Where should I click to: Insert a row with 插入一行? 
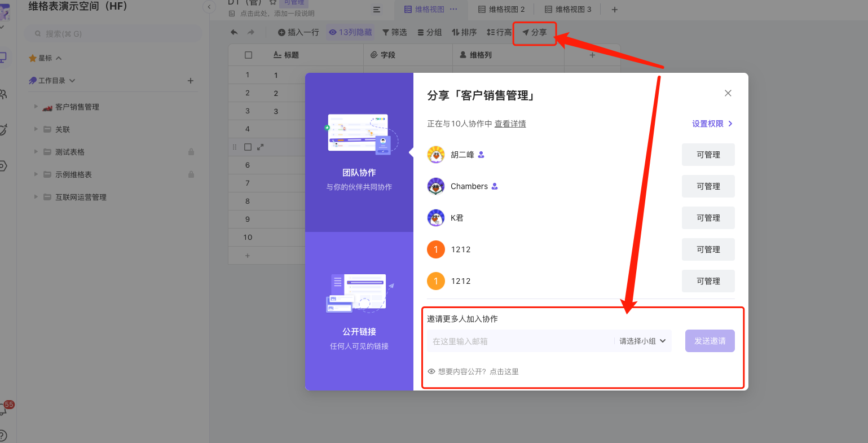pos(298,32)
